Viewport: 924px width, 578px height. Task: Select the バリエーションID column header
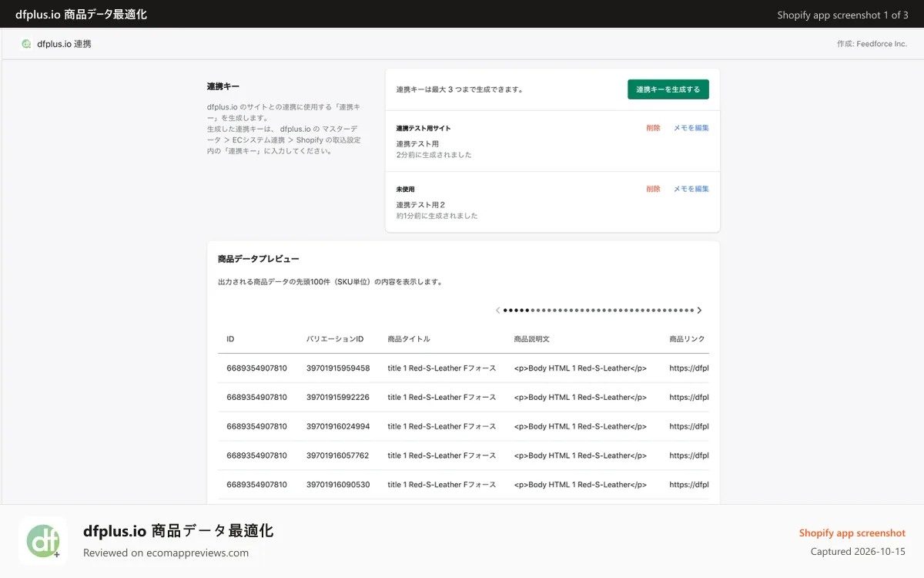tap(335, 339)
